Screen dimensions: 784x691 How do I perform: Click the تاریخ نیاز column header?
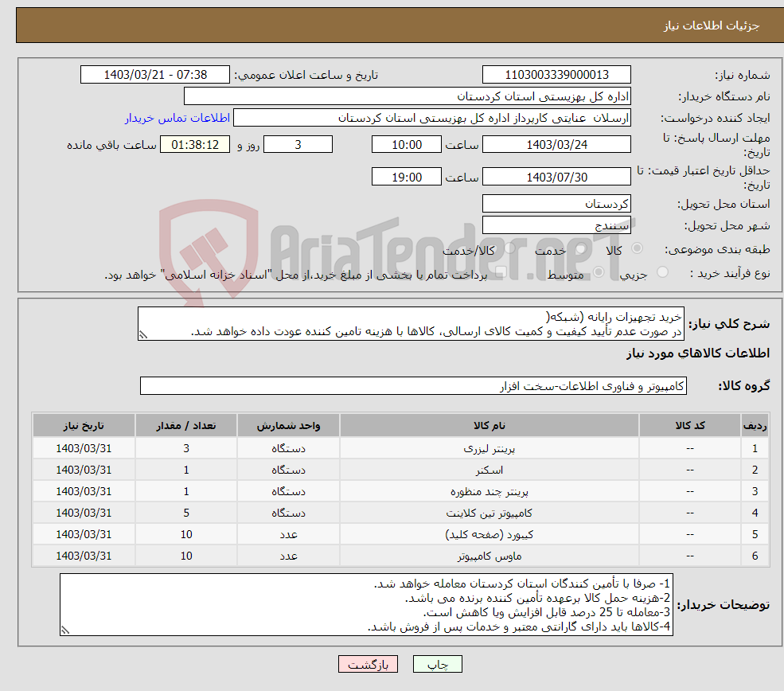(x=84, y=426)
